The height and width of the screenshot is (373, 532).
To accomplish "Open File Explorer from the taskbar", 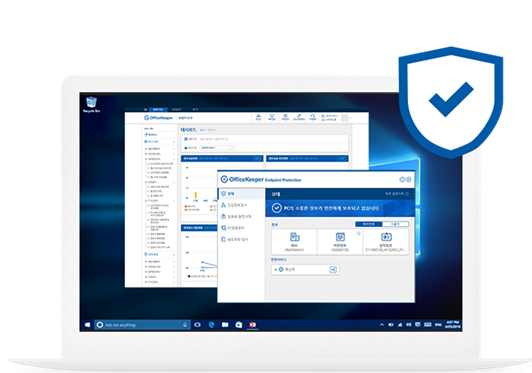I will 225,325.
